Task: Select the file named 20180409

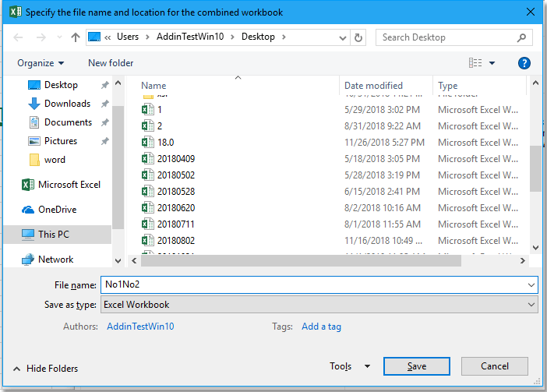Action: 176,159
